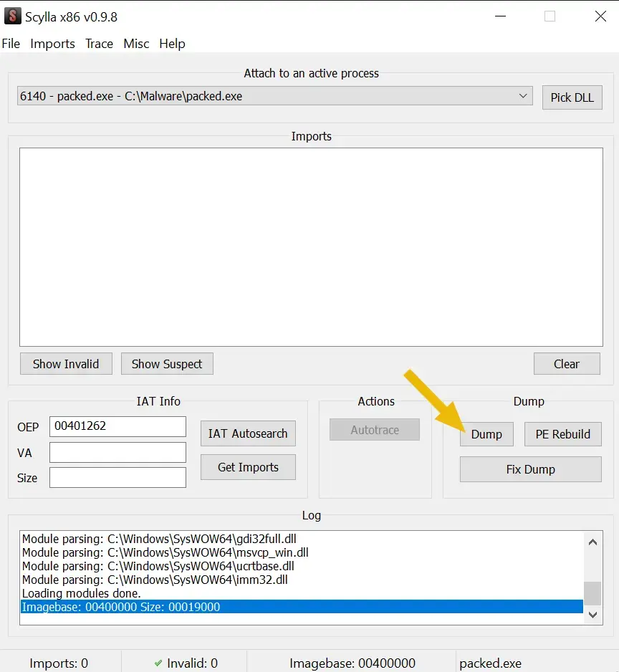Select the 'Loading modules done.' log line

(x=302, y=593)
